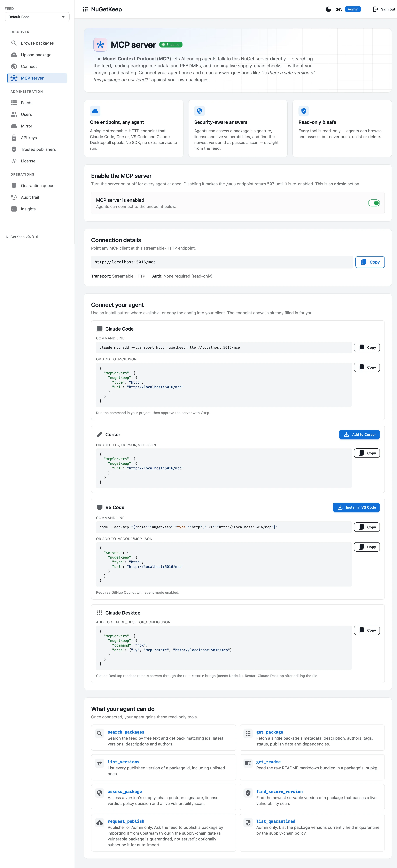Click the Audit trail history icon
This screenshot has height=868, width=397.
pyautogui.click(x=14, y=197)
